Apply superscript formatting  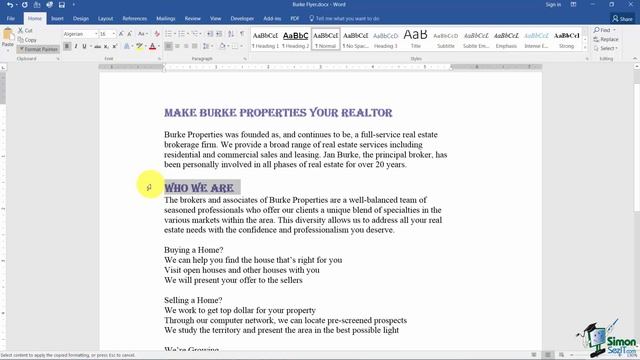point(115,47)
